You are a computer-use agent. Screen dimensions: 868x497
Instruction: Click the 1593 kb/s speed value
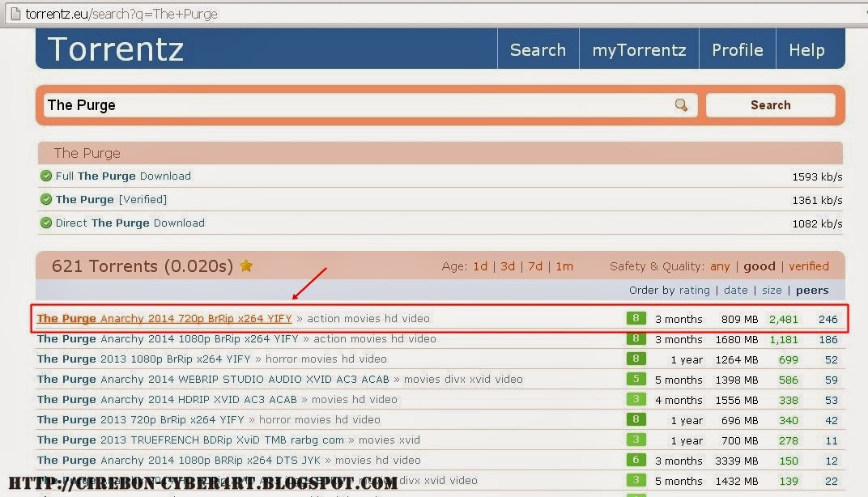pyautogui.click(x=817, y=176)
